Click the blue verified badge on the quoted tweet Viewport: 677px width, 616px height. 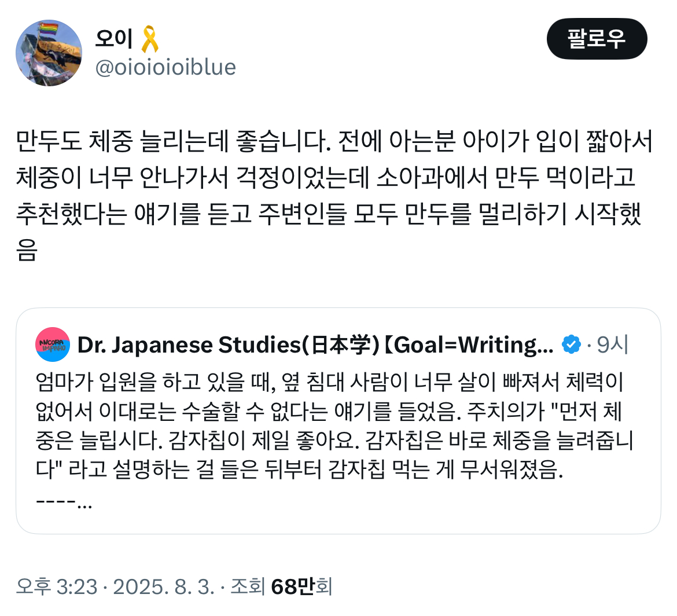coord(571,343)
